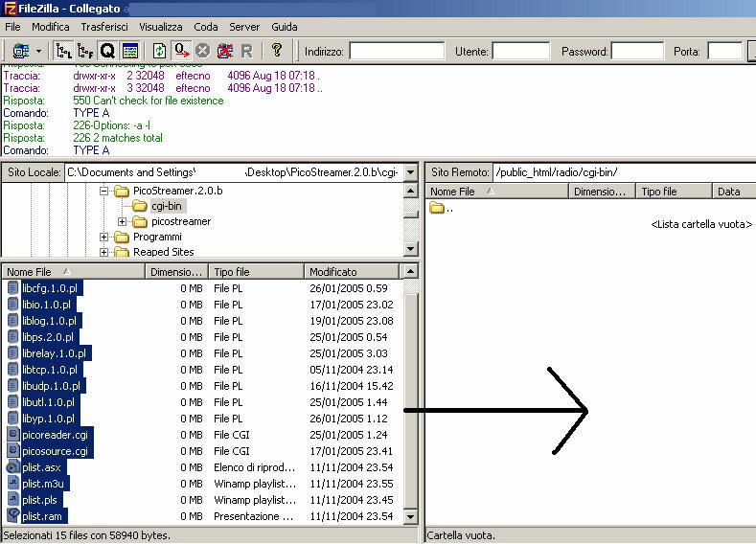The height and width of the screenshot is (544, 756).
Task: Open the File menu
Action: tap(12, 27)
